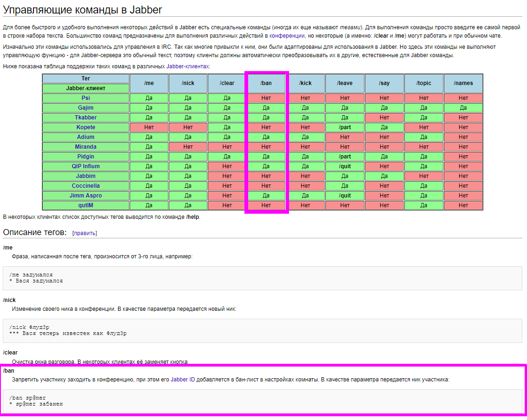Click the Jabber-клиент header cell
Screen dimensions: 527x420
point(86,88)
